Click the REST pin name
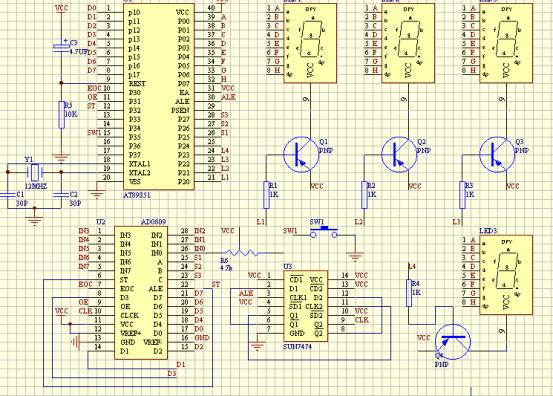This screenshot has width=553, height=396. point(137,84)
